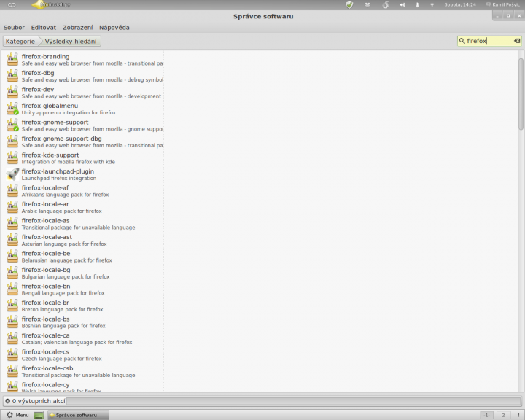
Task: Click the firefox-locale-af package icon
Action: [x=12, y=190]
